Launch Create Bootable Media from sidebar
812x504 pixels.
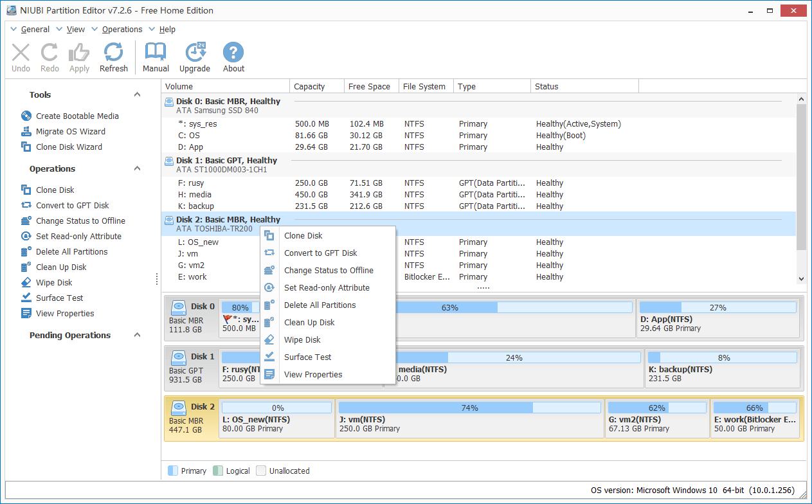(77, 116)
